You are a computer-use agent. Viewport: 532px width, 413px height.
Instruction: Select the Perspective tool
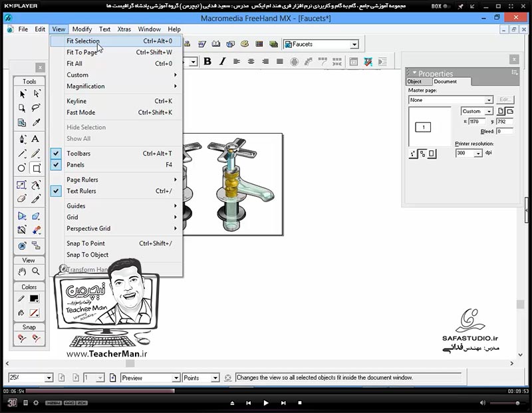tap(22, 216)
